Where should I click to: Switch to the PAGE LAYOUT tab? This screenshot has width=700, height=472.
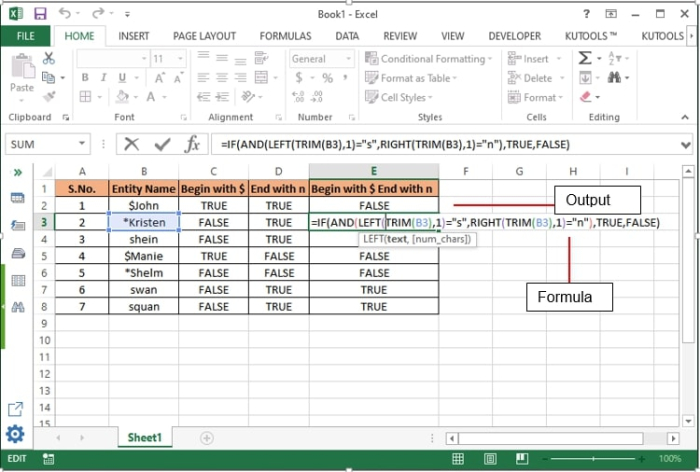pyautogui.click(x=204, y=36)
